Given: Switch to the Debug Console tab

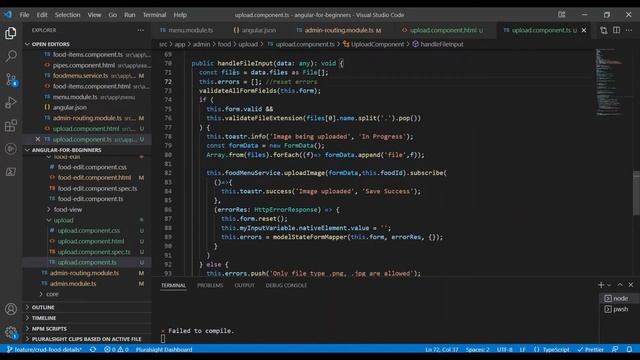Looking at the screenshot, I should (286, 285).
